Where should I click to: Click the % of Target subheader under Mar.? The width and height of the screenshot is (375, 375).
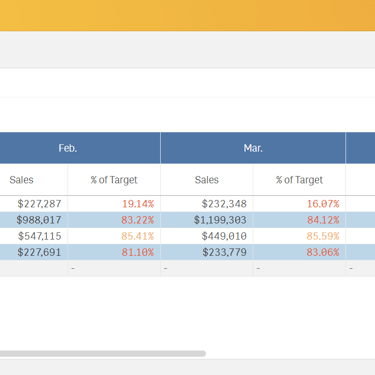299,180
